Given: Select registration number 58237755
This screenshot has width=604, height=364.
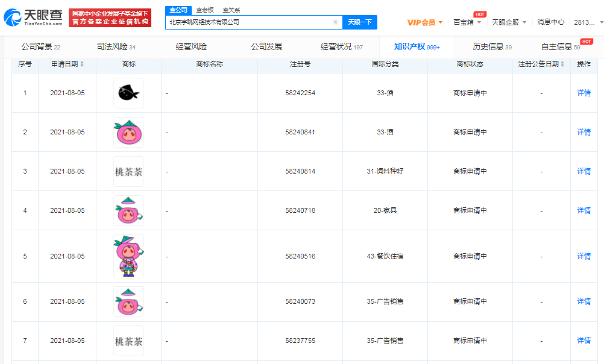Looking at the screenshot, I should [300, 341].
